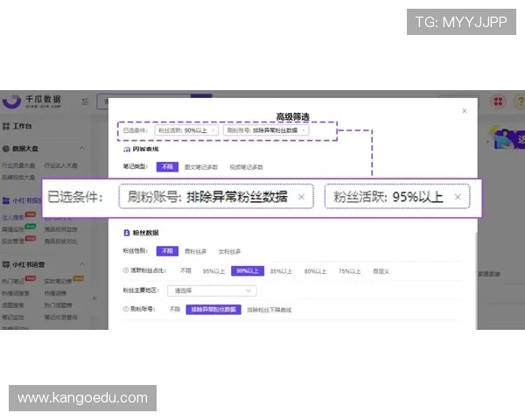Image resolution: width=525 pixels, height=420 pixels.
Task: Remove the 粉丝活跃: 90%以上 condition tag
Action: tap(213, 130)
